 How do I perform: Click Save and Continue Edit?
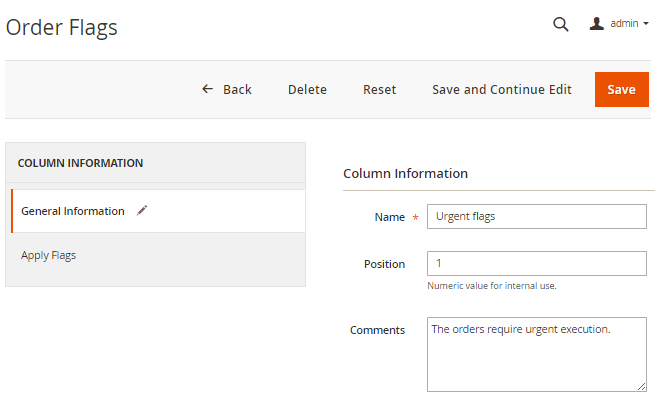click(x=502, y=90)
